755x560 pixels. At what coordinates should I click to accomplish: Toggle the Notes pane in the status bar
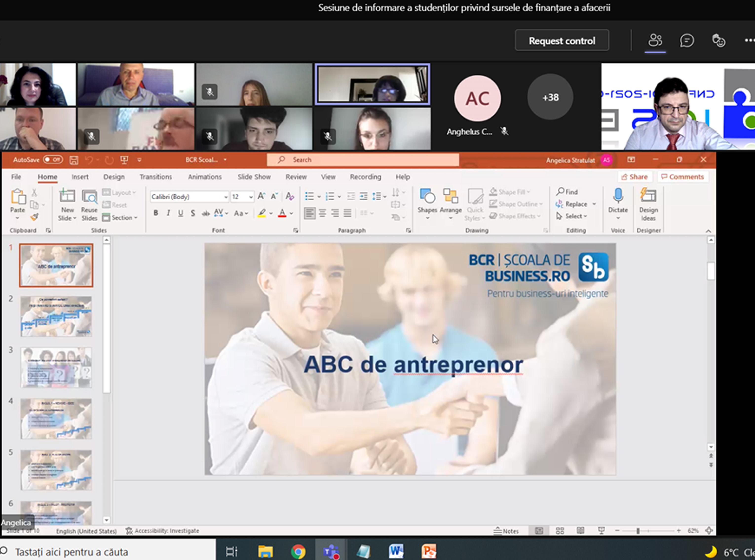tap(506, 531)
